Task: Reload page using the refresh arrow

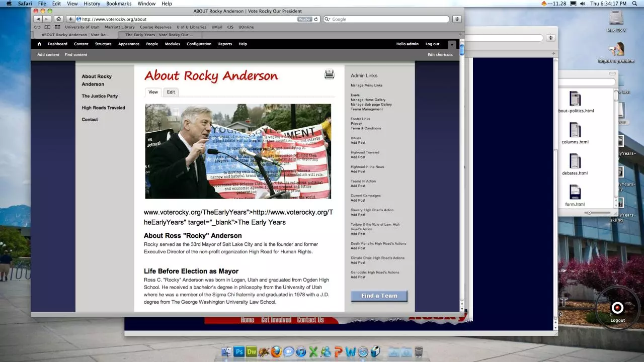Action: coord(316,19)
